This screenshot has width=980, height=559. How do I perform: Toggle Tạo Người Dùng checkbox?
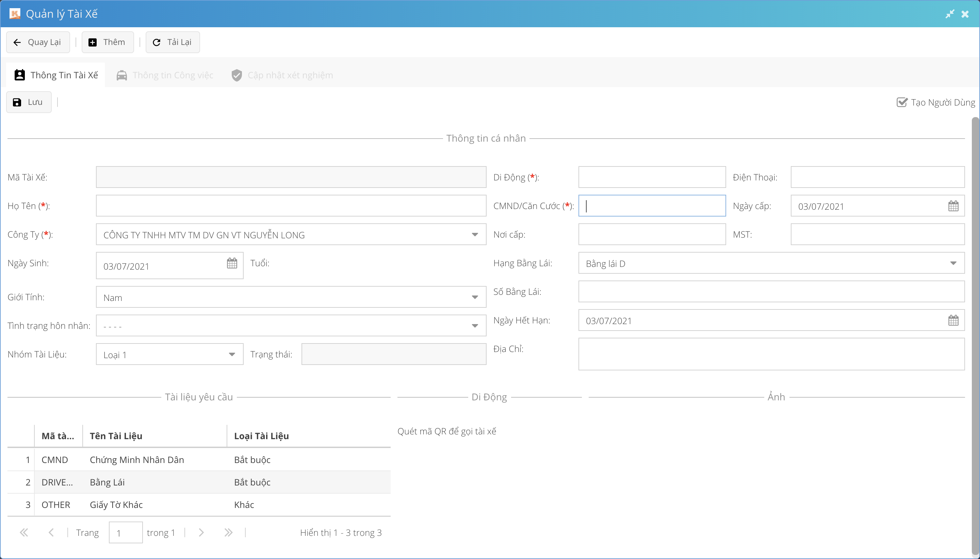(x=902, y=102)
